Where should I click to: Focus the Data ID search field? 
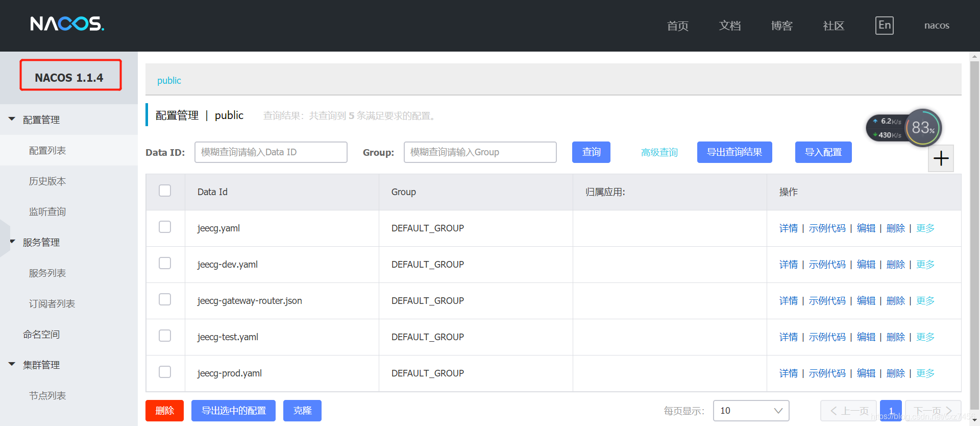(271, 152)
